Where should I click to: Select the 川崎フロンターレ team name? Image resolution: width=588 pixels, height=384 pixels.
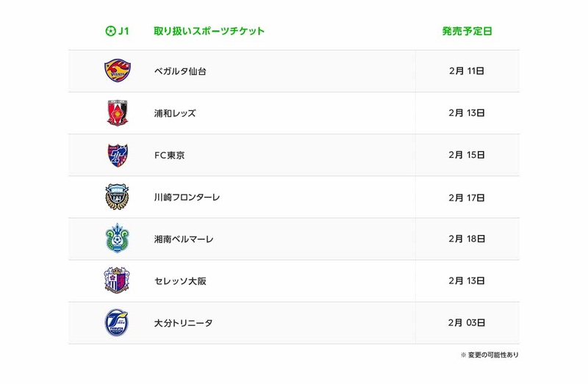click(x=187, y=198)
